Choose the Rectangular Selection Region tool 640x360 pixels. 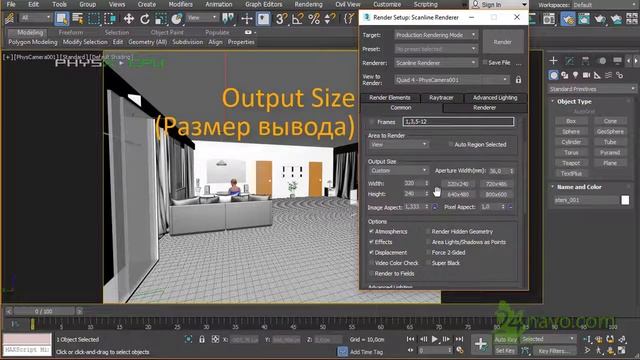[x=94, y=18]
